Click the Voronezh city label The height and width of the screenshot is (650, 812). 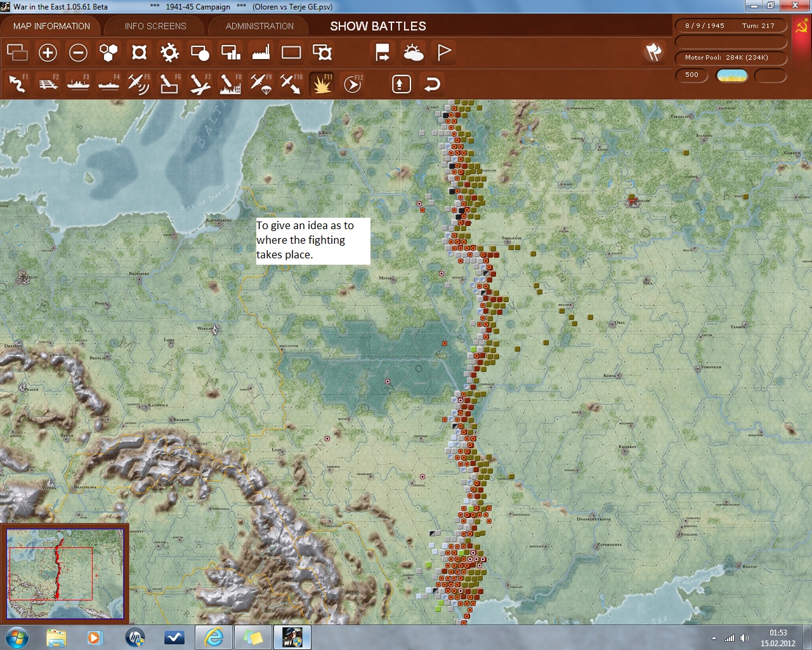coord(710,367)
